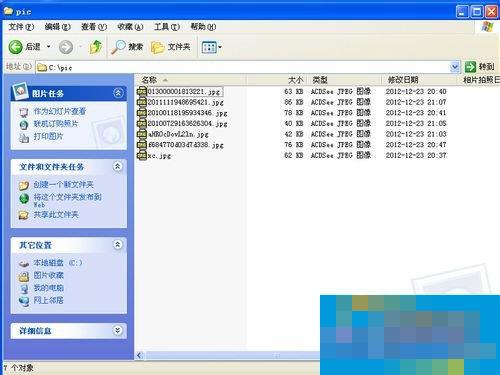Collapse the Other Places (其它位置) panel

118,244
